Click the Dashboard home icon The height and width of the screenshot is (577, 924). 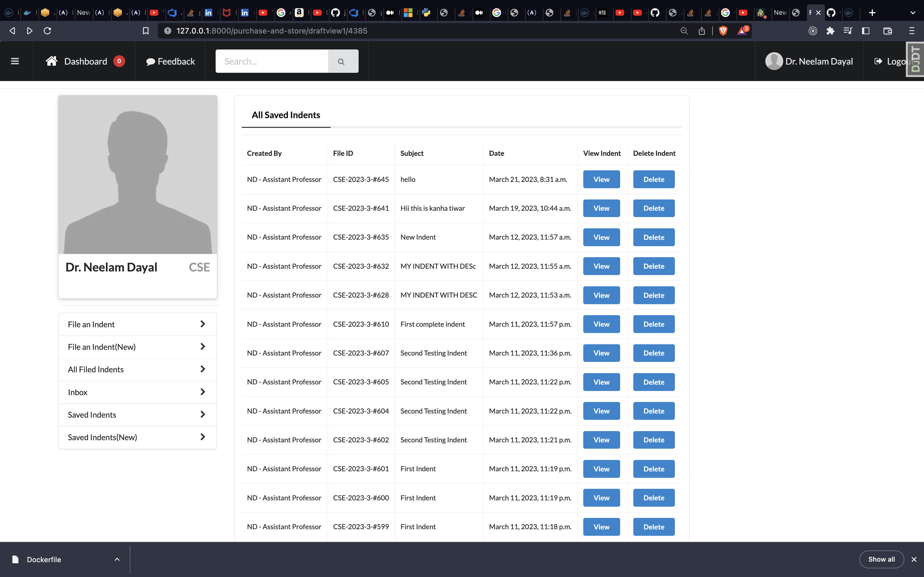coord(51,61)
